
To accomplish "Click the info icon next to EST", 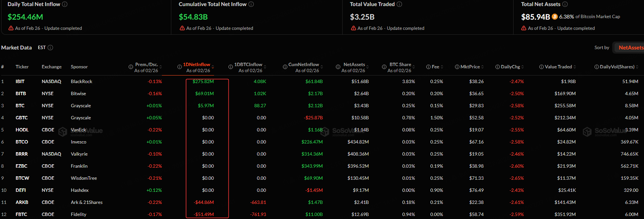I will click(50, 48).
